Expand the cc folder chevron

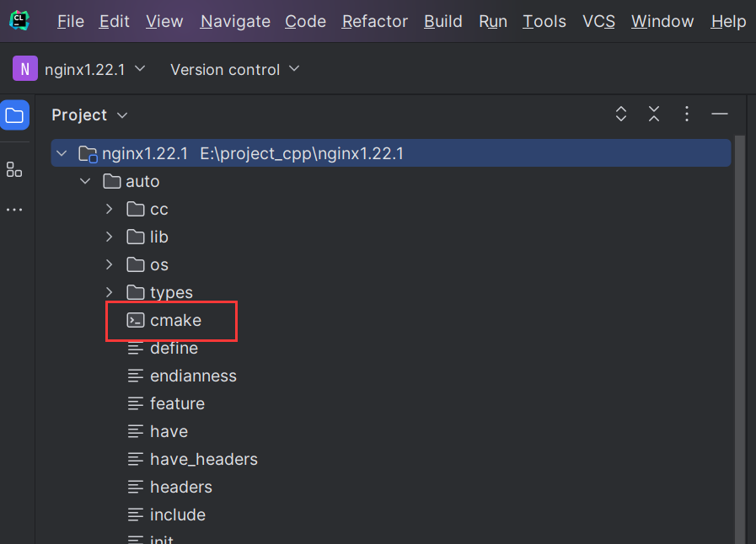110,209
